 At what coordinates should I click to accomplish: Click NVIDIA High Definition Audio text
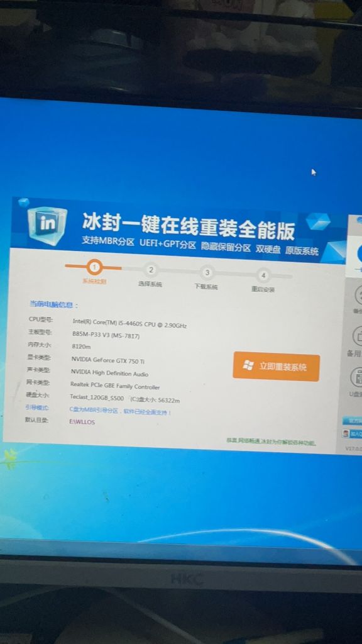(109, 373)
